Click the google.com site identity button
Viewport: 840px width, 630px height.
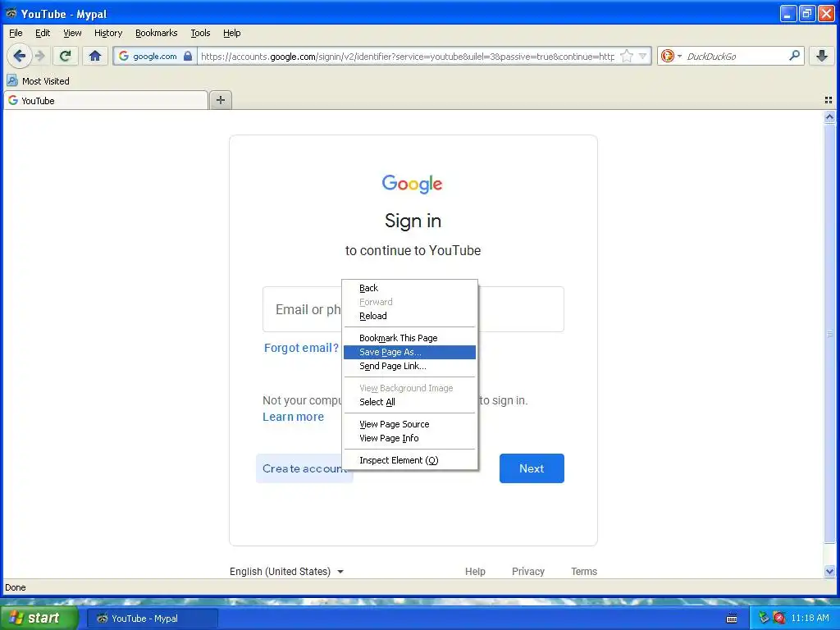pyautogui.click(x=155, y=56)
